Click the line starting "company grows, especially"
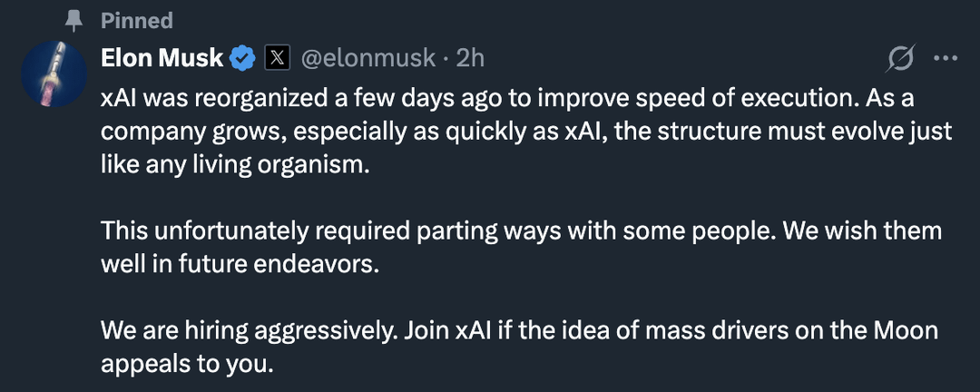This screenshot has width=980, height=392. pos(526,132)
